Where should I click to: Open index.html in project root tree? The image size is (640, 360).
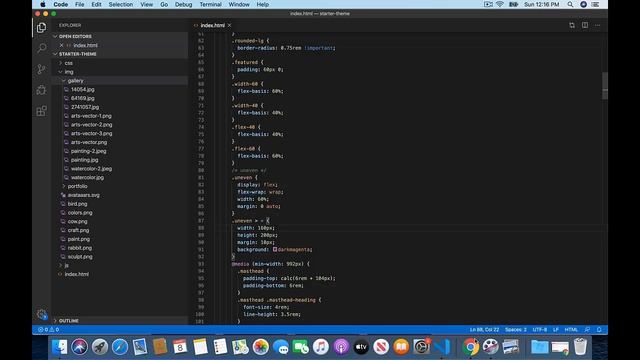(x=76, y=274)
